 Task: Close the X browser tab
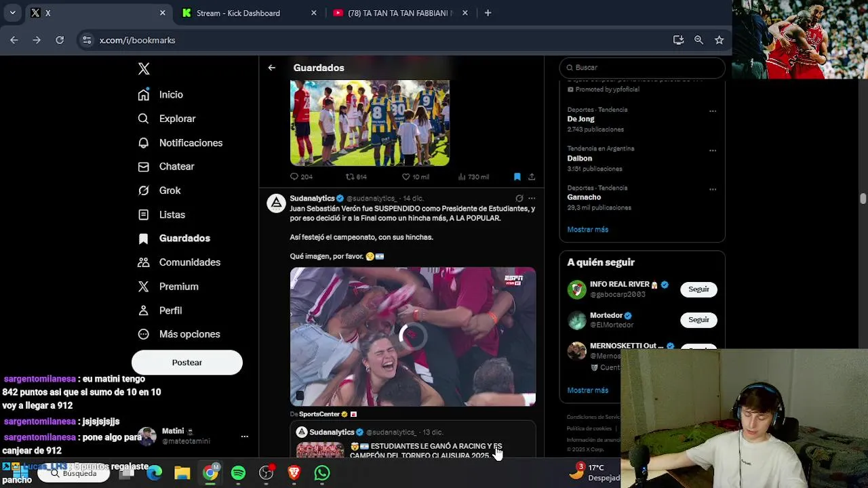(x=162, y=13)
